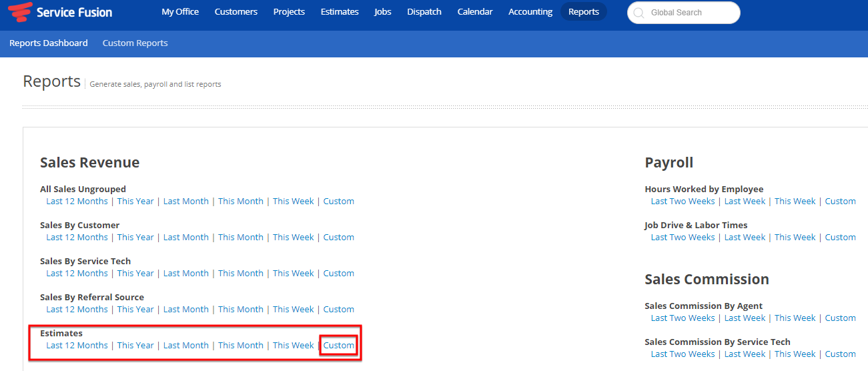Open Estimates report for Last 12 Months
868x371 pixels.
tap(77, 346)
